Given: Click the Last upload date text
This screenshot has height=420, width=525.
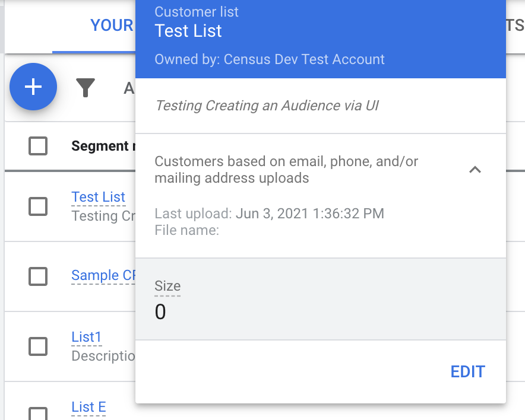Looking at the screenshot, I should [309, 214].
